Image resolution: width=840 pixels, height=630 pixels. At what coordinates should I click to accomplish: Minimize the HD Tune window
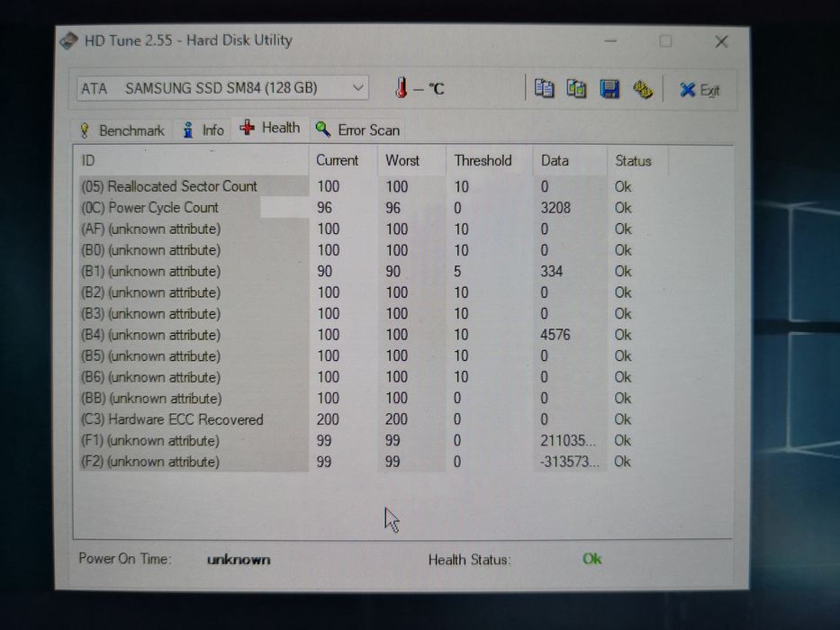610,41
